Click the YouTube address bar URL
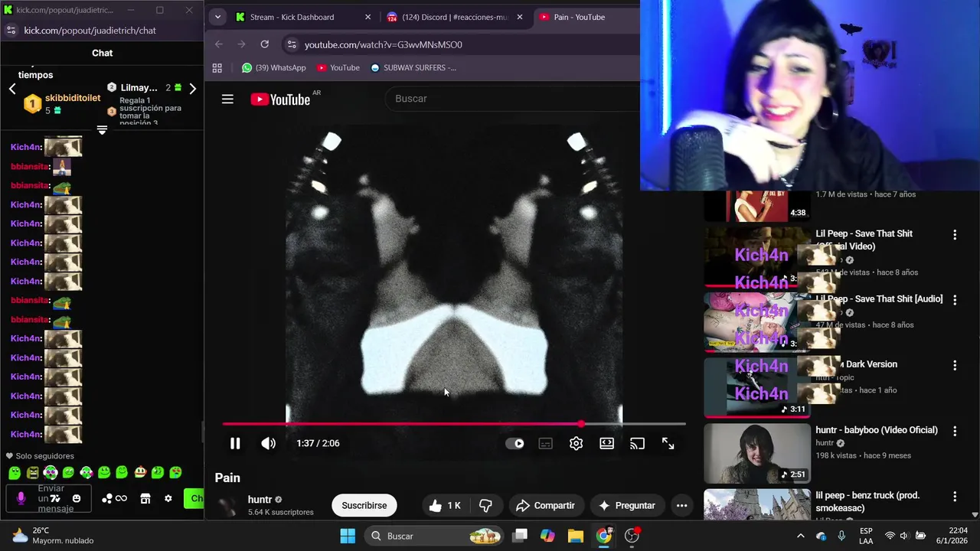 click(x=383, y=44)
